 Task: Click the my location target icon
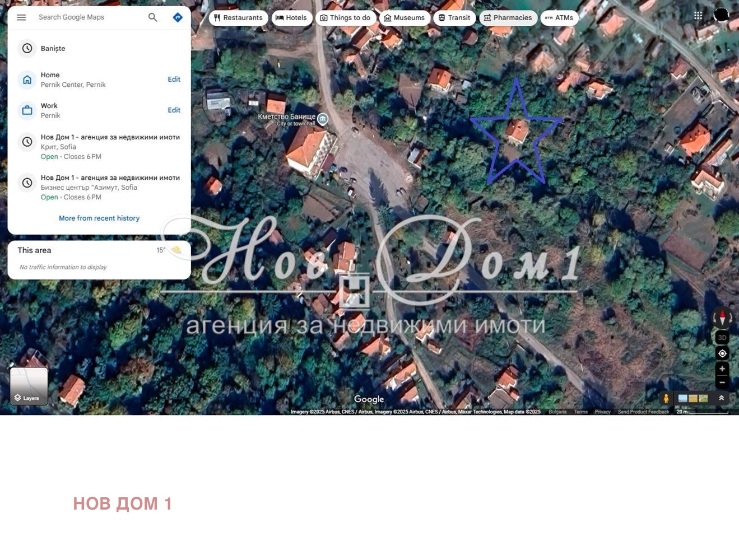722,353
